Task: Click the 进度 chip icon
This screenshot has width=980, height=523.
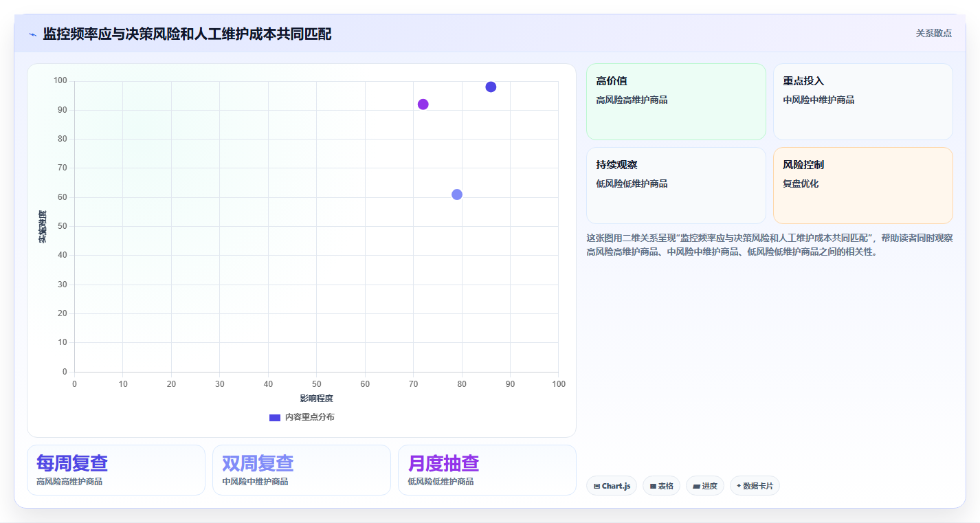Action: click(x=696, y=486)
